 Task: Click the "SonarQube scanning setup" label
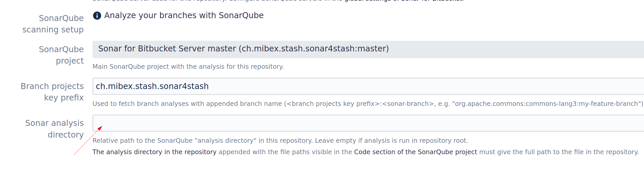pyautogui.click(x=53, y=24)
